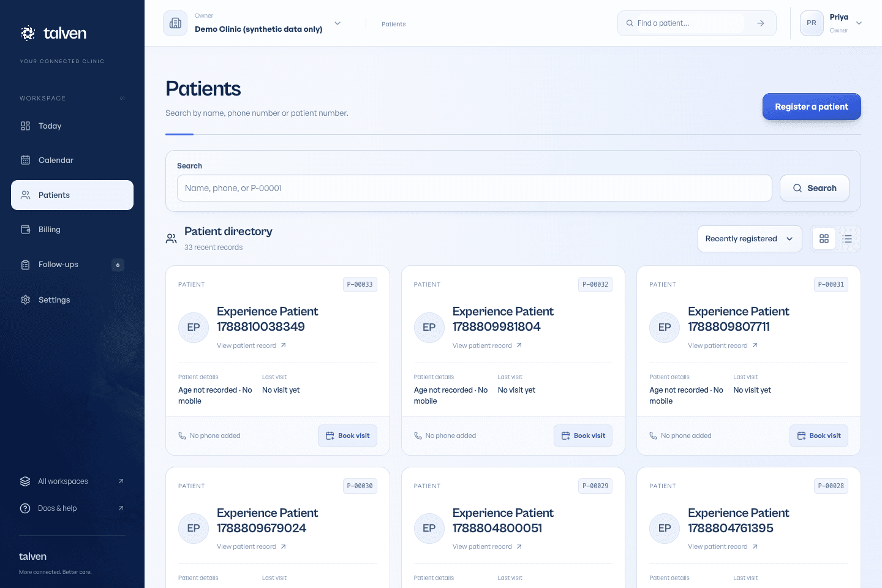
Task: Open Calendar from the sidebar
Action: click(x=72, y=160)
